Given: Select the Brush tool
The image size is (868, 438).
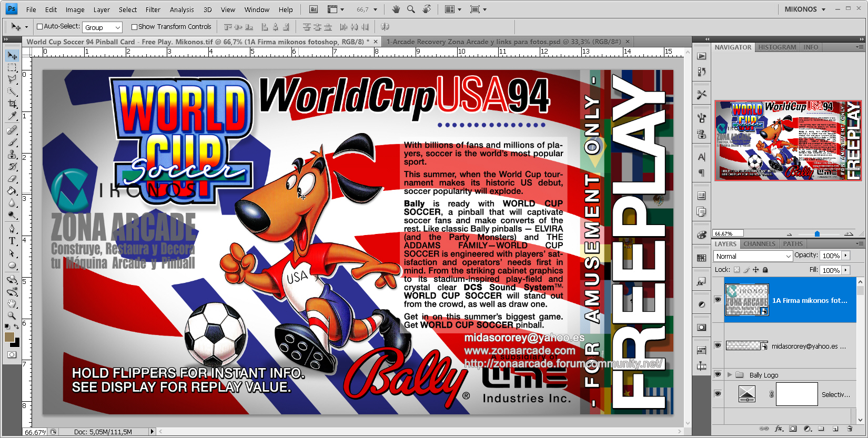Looking at the screenshot, I should [12, 142].
